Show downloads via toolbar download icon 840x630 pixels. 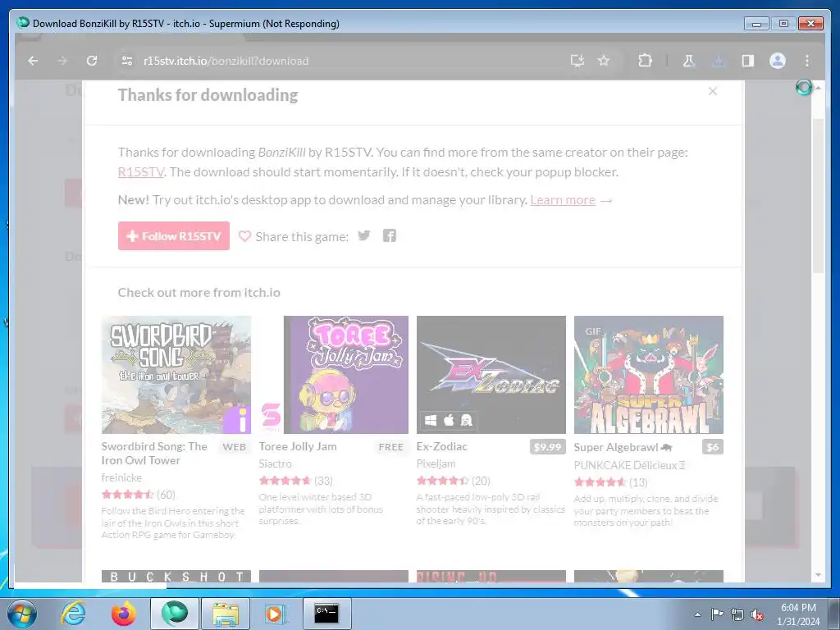pyautogui.click(x=719, y=61)
